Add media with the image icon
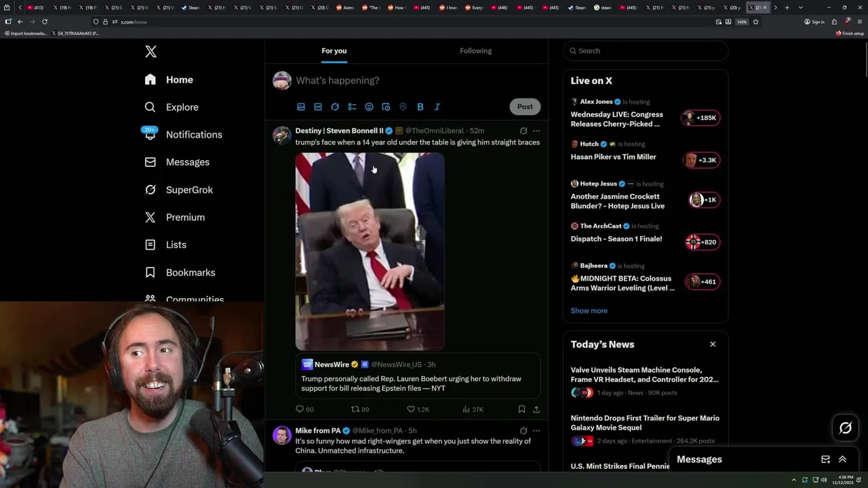 [301, 106]
